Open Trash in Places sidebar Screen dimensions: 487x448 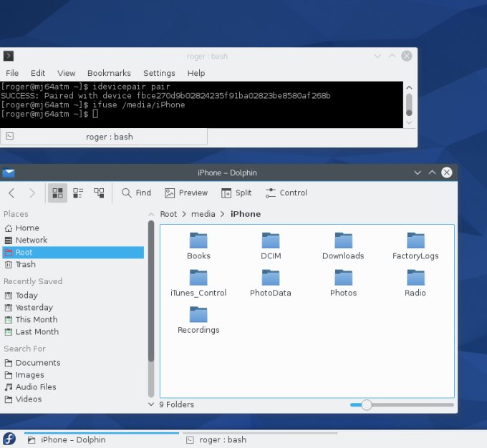point(25,265)
